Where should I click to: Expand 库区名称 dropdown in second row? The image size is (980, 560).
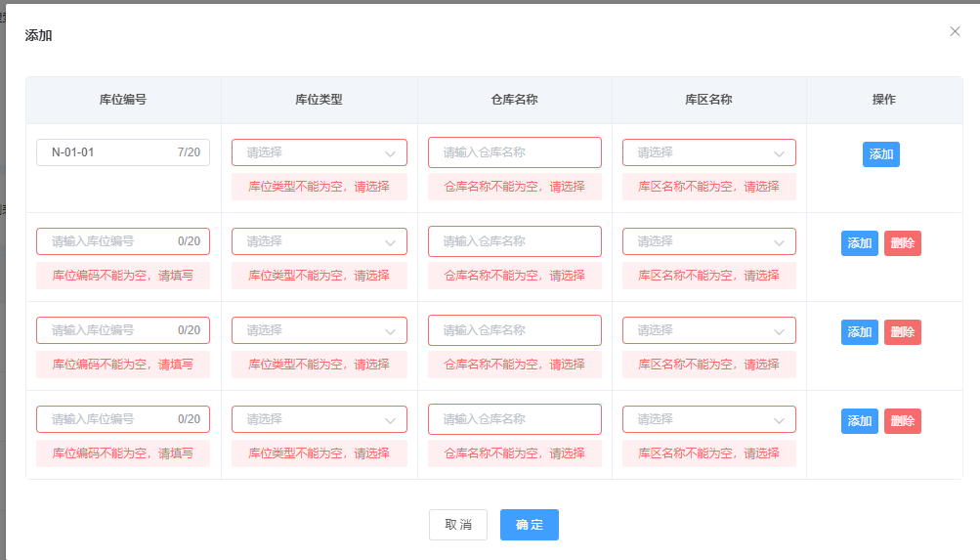point(708,241)
